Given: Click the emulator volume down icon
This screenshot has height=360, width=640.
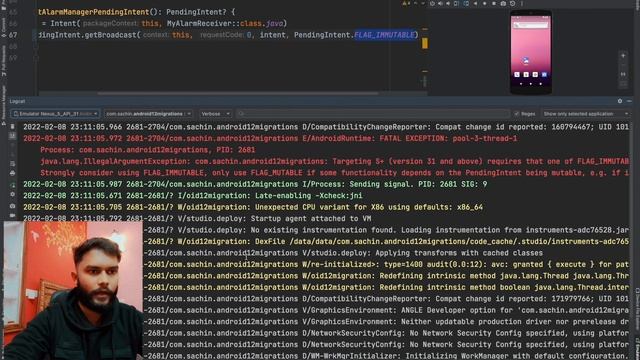Looking at the screenshot, I should [448, 3].
